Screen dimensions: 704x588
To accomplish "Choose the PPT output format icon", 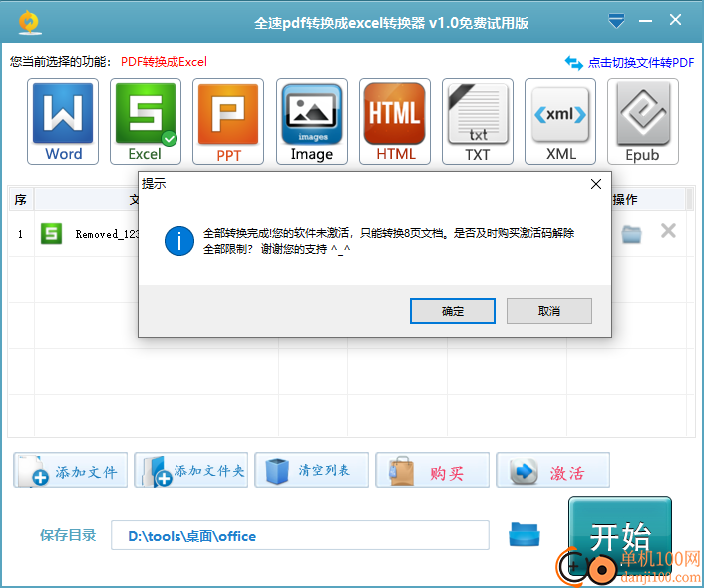I will [x=228, y=122].
